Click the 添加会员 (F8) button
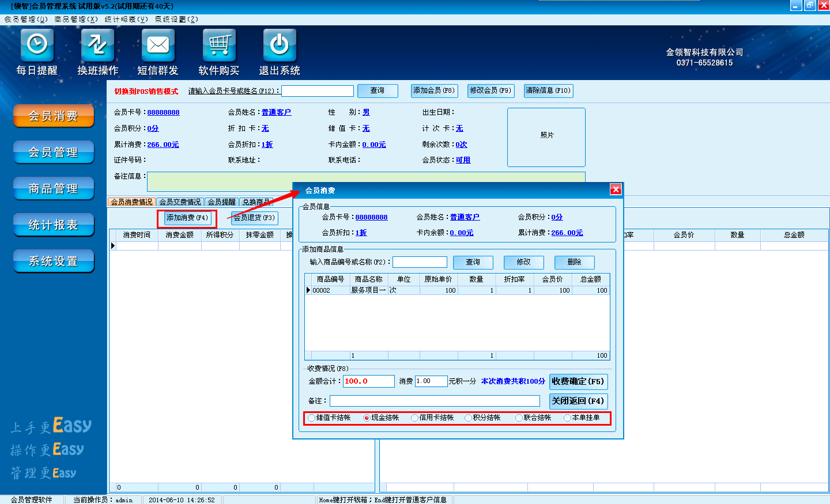The image size is (830, 504). point(434,90)
